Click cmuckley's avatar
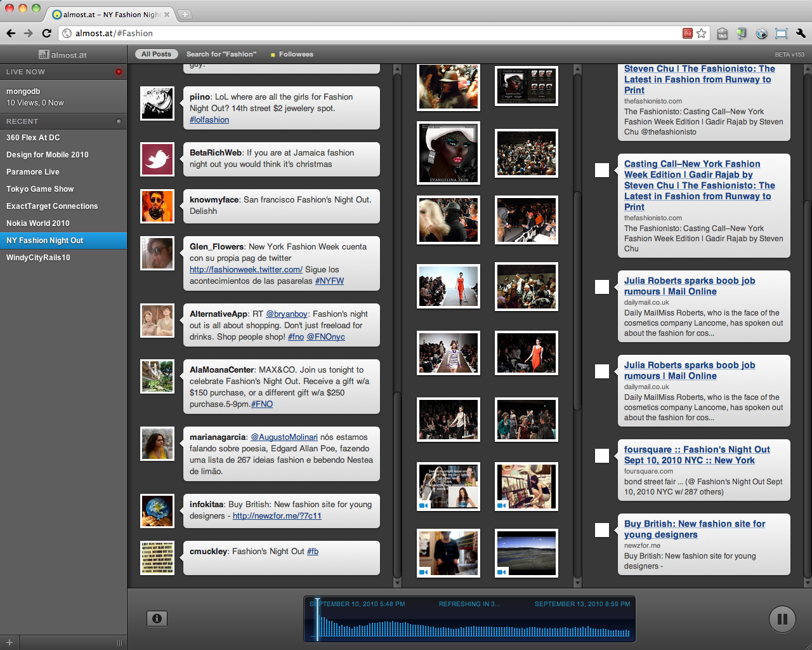This screenshot has height=650, width=812. (157, 557)
